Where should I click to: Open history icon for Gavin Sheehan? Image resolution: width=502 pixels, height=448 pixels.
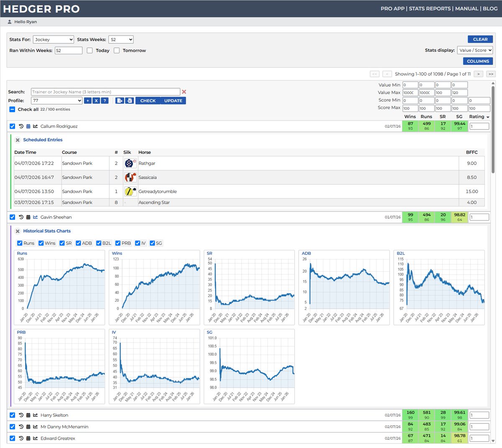pyautogui.click(x=21, y=217)
